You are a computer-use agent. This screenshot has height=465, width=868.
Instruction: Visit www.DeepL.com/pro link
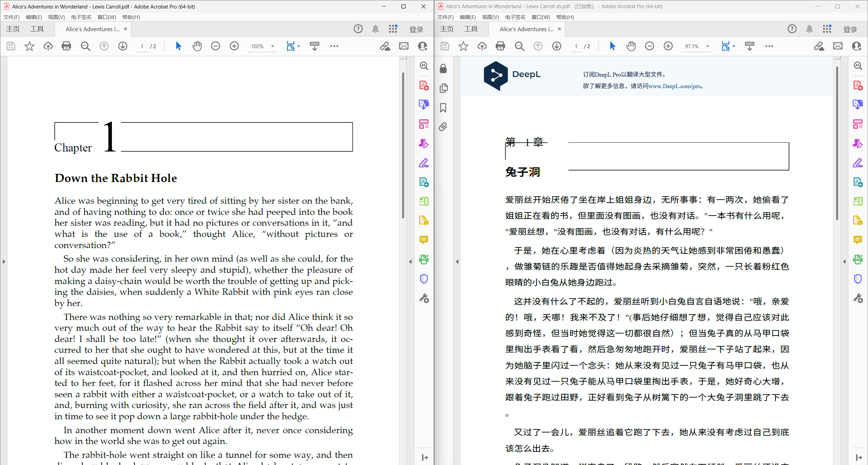click(675, 86)
